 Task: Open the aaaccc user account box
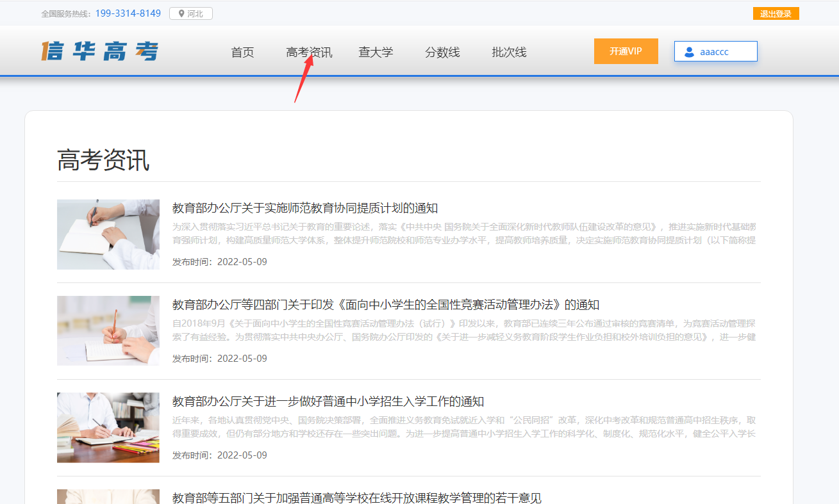pos(716,52)
